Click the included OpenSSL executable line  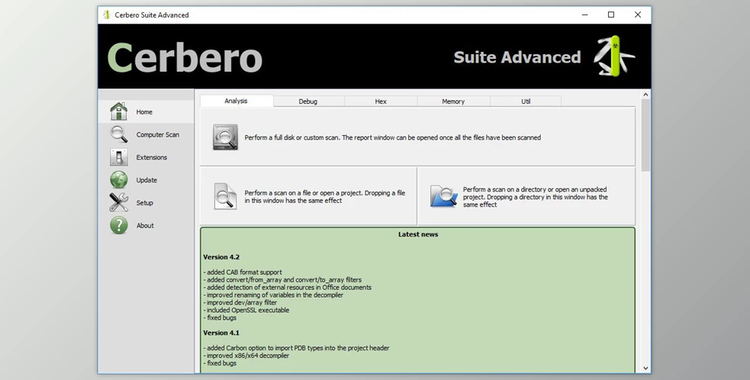246,310
